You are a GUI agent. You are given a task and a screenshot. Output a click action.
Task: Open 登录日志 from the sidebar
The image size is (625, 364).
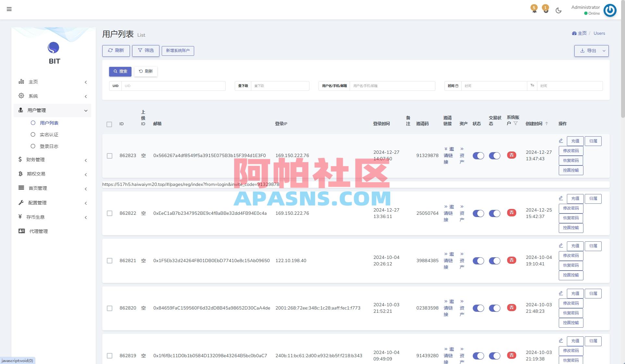coord(49,146)
